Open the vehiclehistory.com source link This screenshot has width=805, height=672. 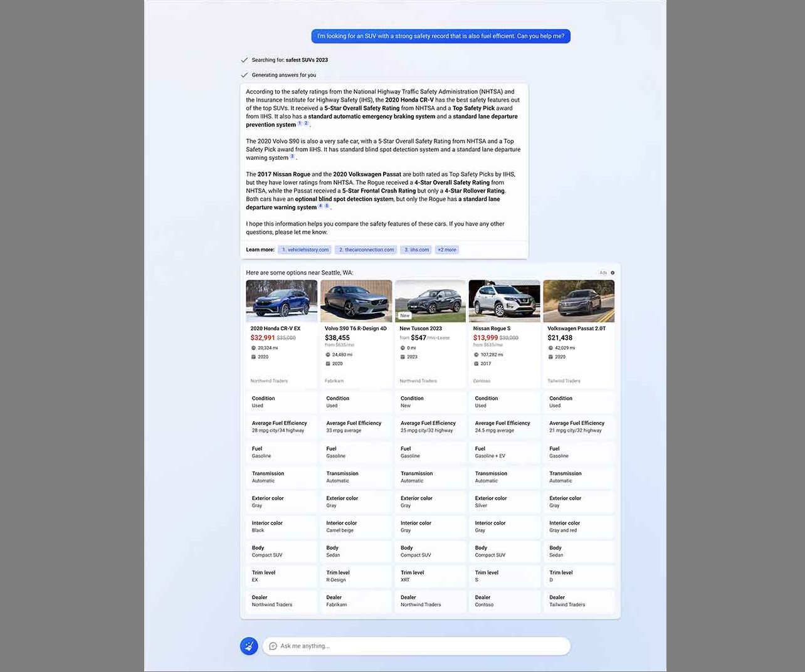pos(305,249)
